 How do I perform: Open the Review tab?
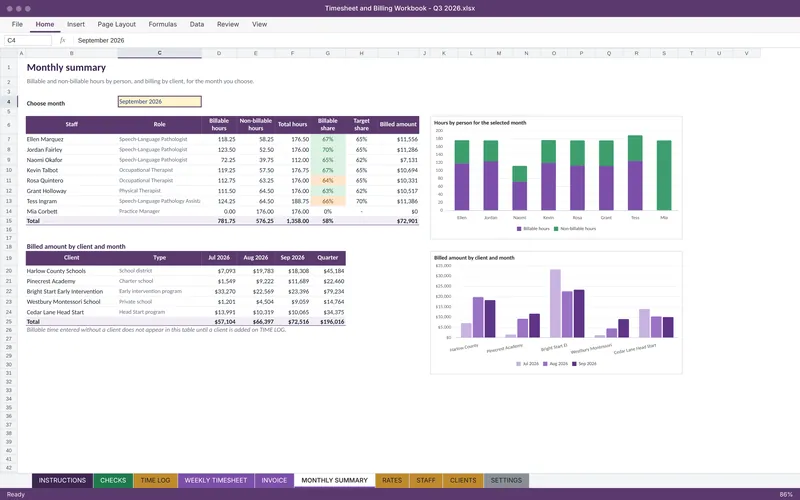tap(228, 24)
